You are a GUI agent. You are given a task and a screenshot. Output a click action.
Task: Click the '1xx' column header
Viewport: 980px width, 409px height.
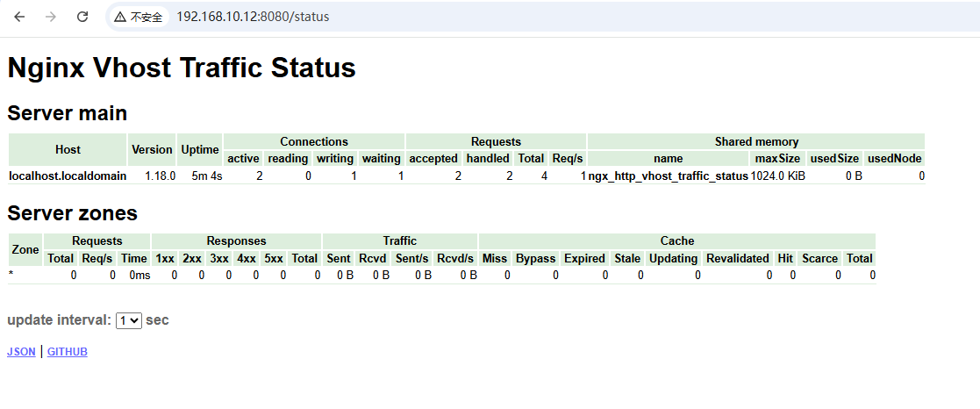[164, 258]
